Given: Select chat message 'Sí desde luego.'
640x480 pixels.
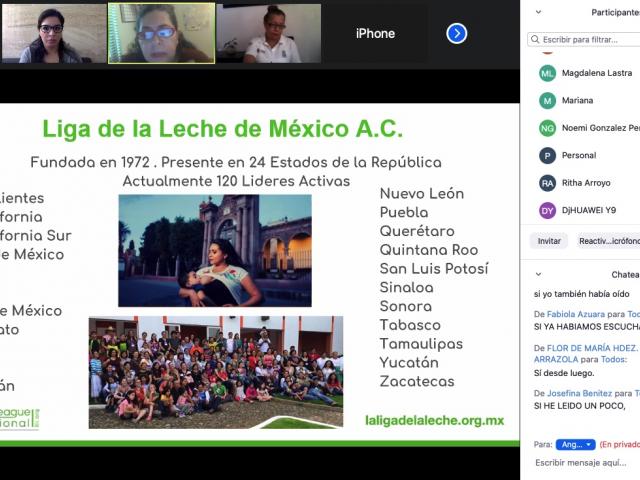Looking at the screenshot, I should click(564, 373).
